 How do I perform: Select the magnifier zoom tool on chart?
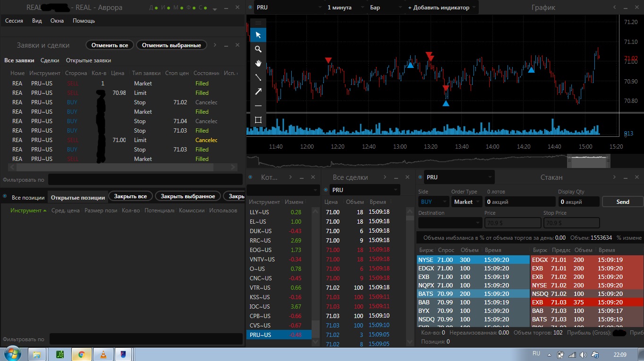(x=258, y=49)
